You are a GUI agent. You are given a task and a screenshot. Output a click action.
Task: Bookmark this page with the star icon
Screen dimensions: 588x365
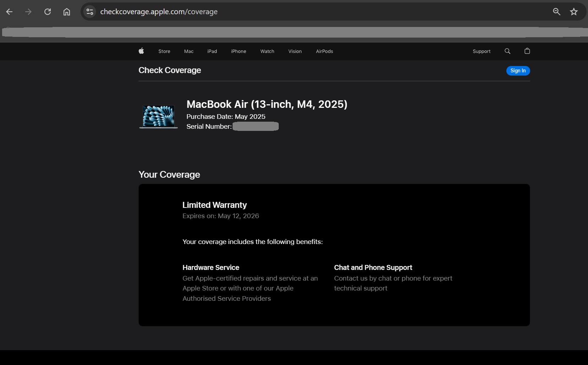point(574,12)
